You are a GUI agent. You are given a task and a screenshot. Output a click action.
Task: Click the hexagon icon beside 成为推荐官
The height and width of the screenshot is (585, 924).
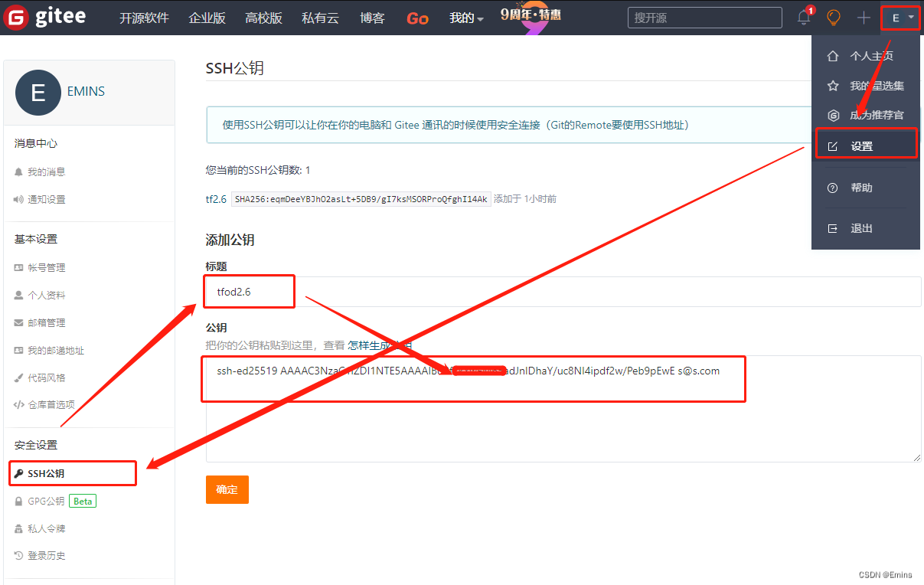pyautogui.click(x=834, y=115)
